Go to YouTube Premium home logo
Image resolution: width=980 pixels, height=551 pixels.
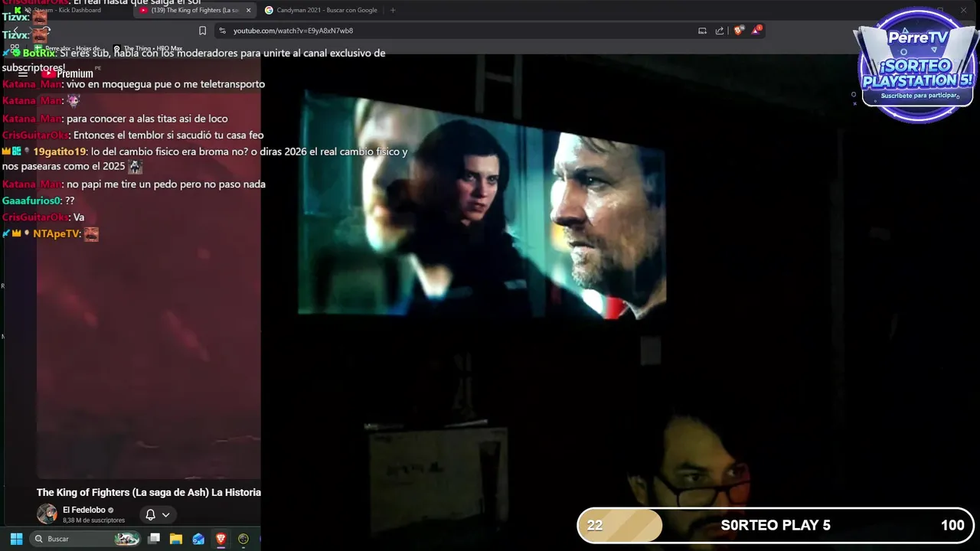pos(68,73)
